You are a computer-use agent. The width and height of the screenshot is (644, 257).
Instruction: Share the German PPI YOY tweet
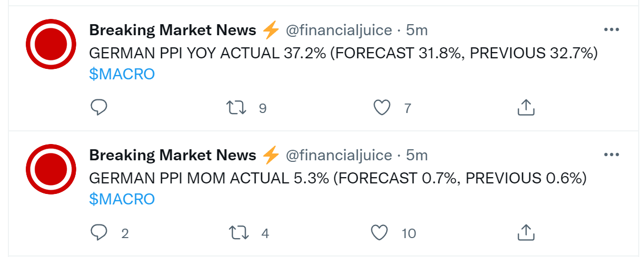(x=526, y=108)
